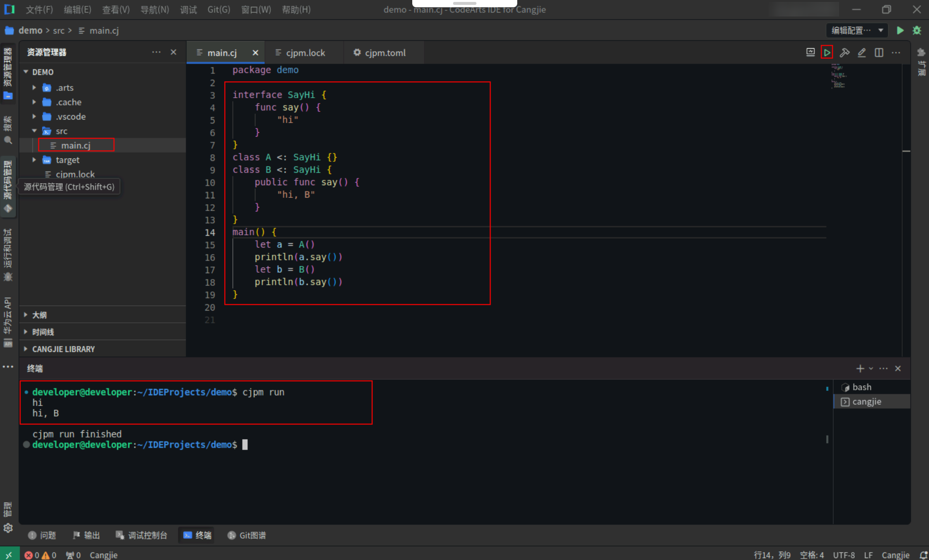Viewport: 929px width, 560px height.
Task: Open more editor actions menu
Action: coord(896,52)
